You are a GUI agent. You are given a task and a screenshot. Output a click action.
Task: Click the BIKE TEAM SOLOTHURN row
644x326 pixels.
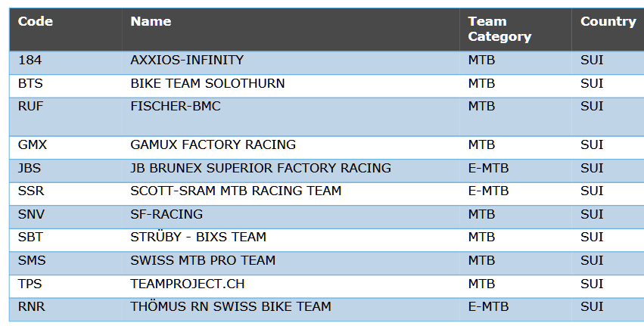click(x=207, y=83)
